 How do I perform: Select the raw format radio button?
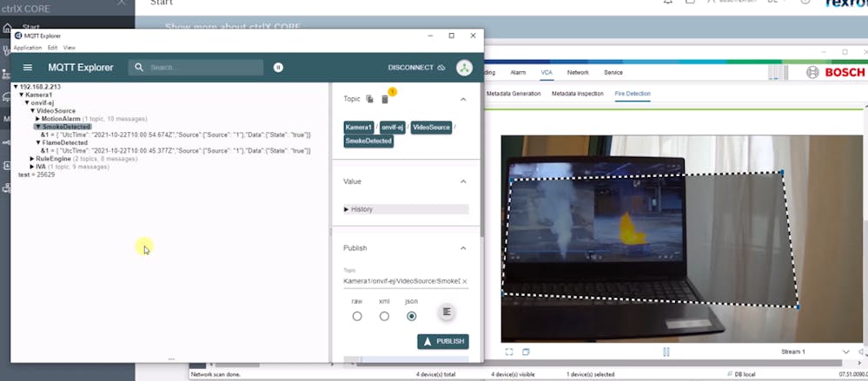click(357, 316)
